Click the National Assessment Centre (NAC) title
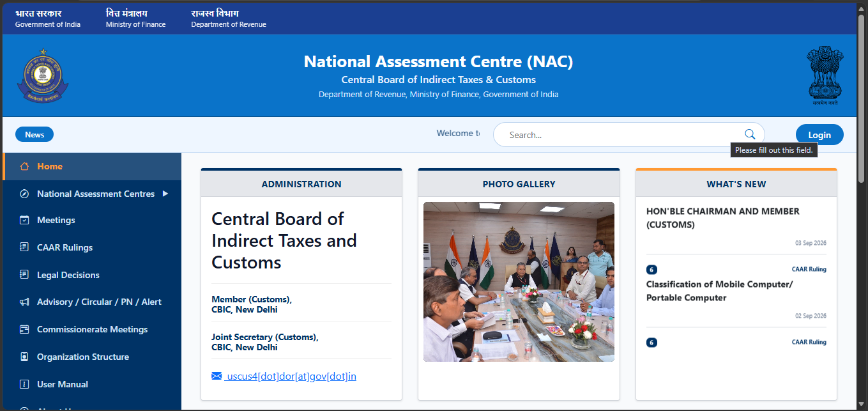 [x=438, y=61]
